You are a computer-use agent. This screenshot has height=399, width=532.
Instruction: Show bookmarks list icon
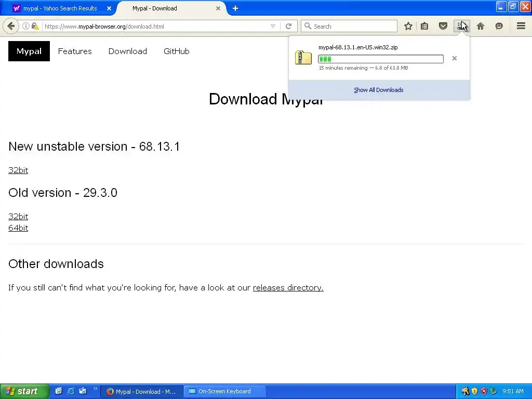click(x=424, y=26)
